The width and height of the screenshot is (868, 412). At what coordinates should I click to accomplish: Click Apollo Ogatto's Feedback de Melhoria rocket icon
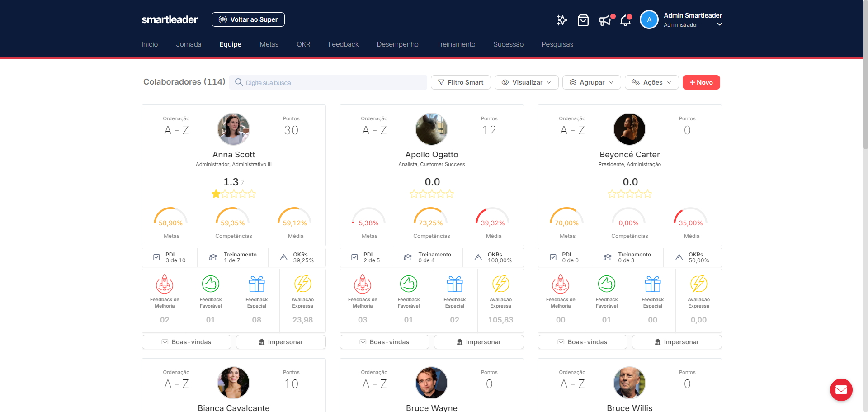pos(363,284)
